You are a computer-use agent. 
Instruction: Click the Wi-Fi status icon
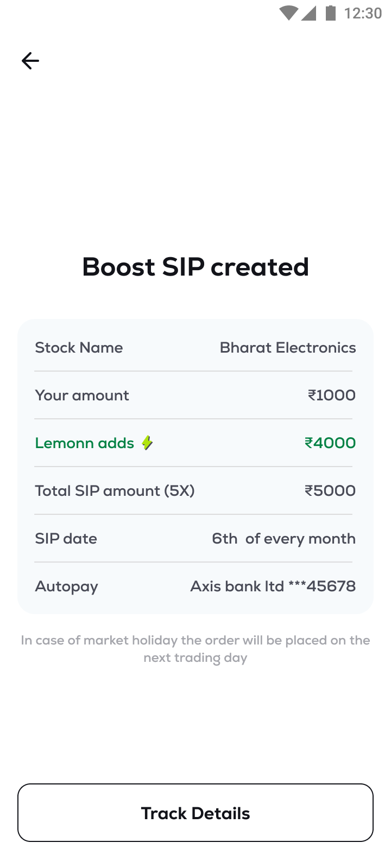288,13
